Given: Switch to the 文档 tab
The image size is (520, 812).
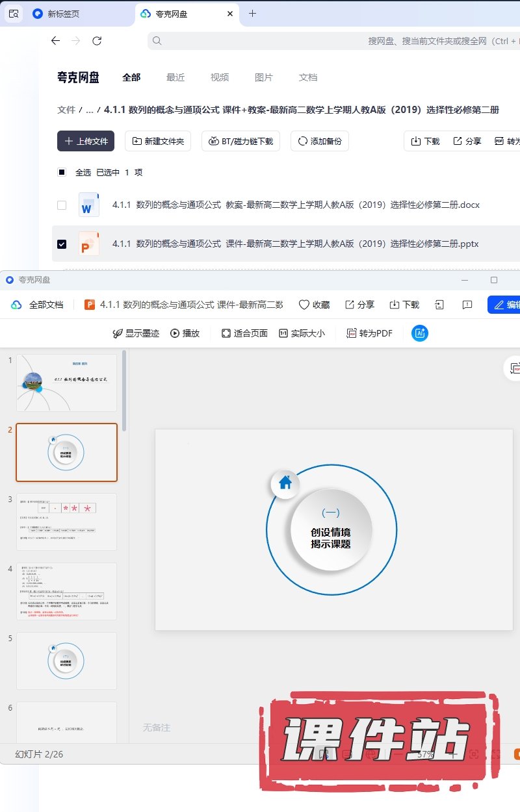Looking at the screenshot, I should pos(308,77).
